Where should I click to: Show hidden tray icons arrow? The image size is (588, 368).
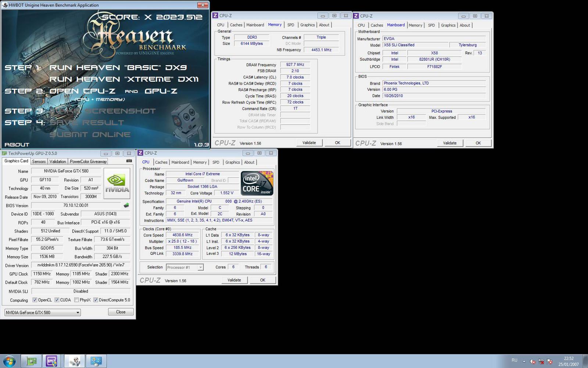click(524, 361)
